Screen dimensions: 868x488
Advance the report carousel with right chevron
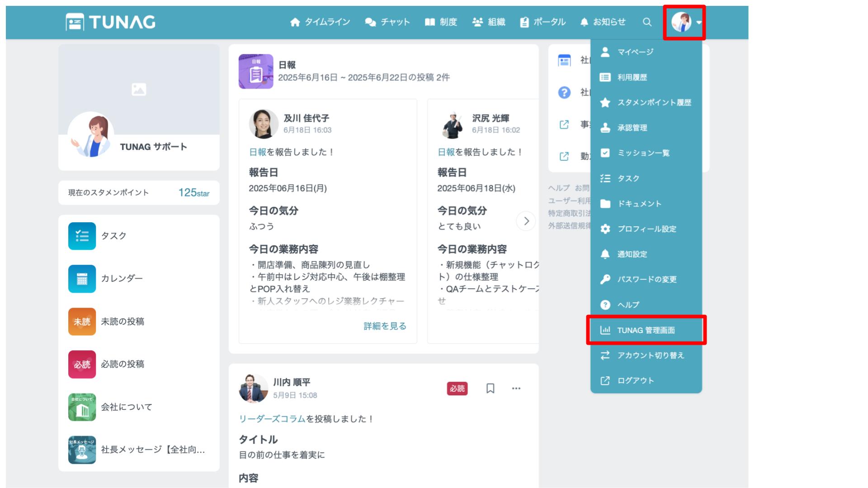pyautogui.click(x=526, y=221)
